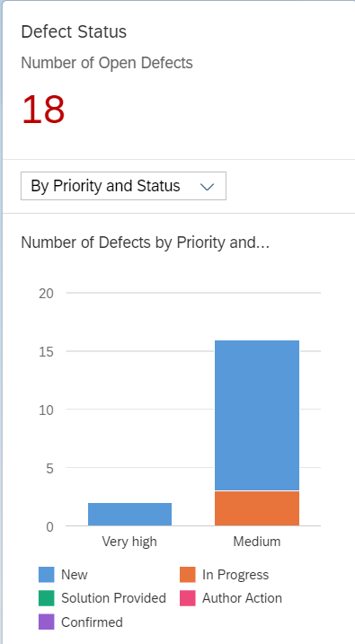The height and width of the screenshot is (644, 355).
Task: Click the New legend label
Action: [x=75, y=575]
